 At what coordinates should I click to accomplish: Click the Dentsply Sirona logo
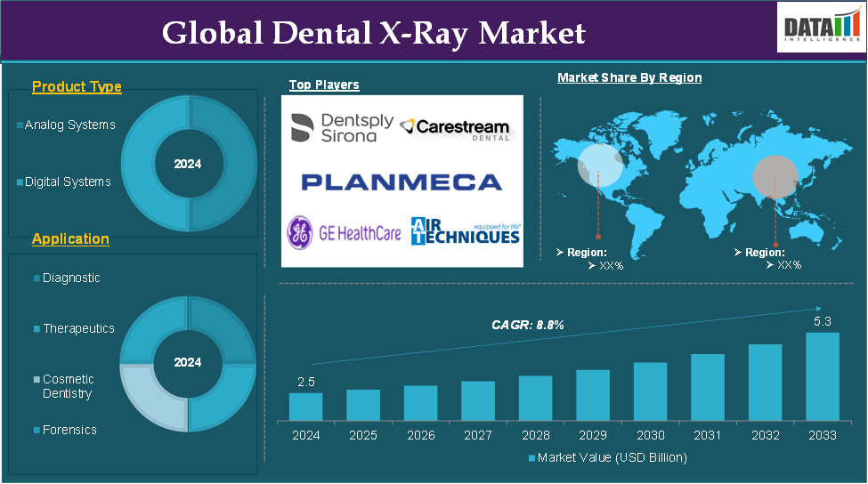(342, 128)
